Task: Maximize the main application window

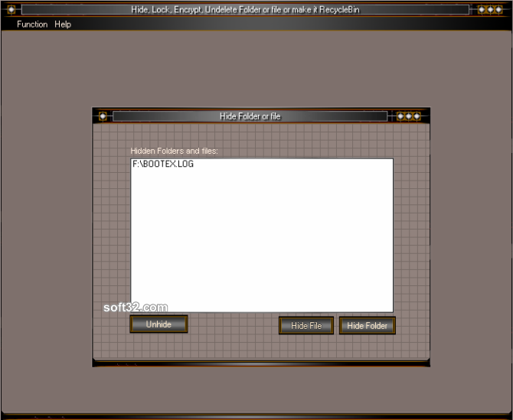Action: coord(490,9)
